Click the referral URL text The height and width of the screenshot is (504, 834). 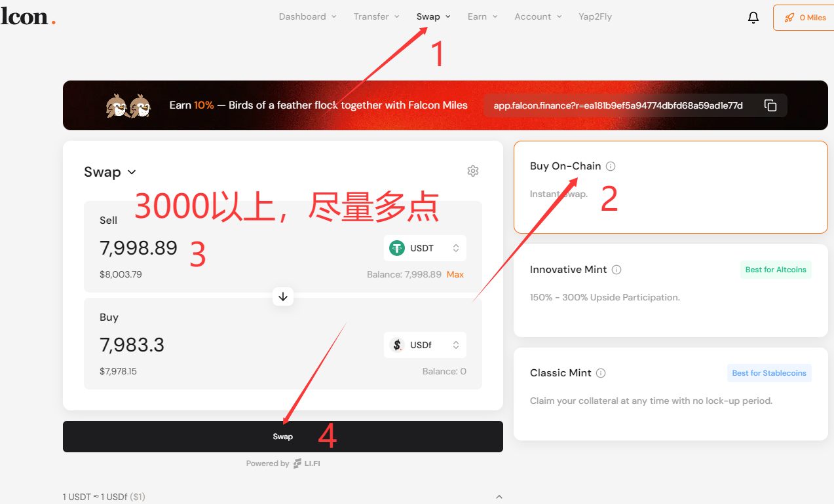[x=618, y=105]
